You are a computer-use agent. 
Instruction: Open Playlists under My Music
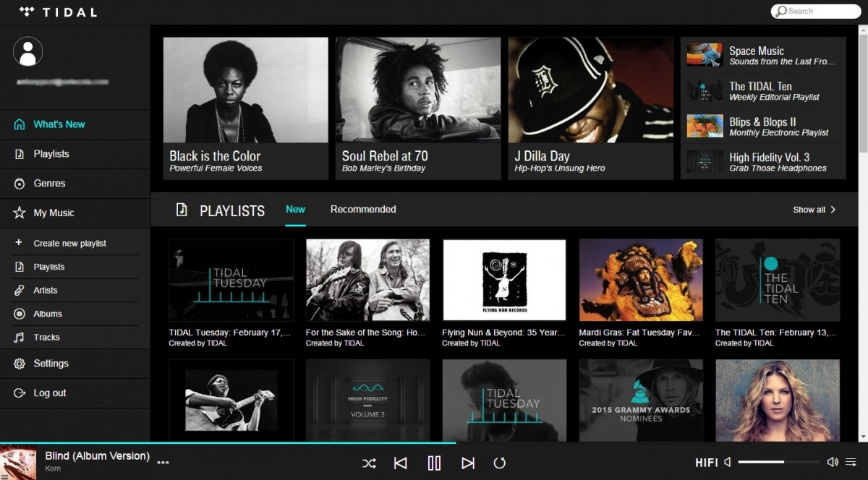pos(75,267)
